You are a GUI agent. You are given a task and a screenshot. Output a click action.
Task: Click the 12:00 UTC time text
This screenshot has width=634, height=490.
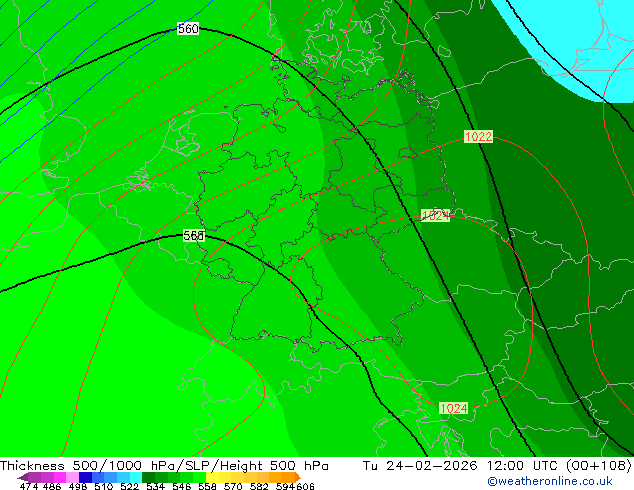click(524, 466)
